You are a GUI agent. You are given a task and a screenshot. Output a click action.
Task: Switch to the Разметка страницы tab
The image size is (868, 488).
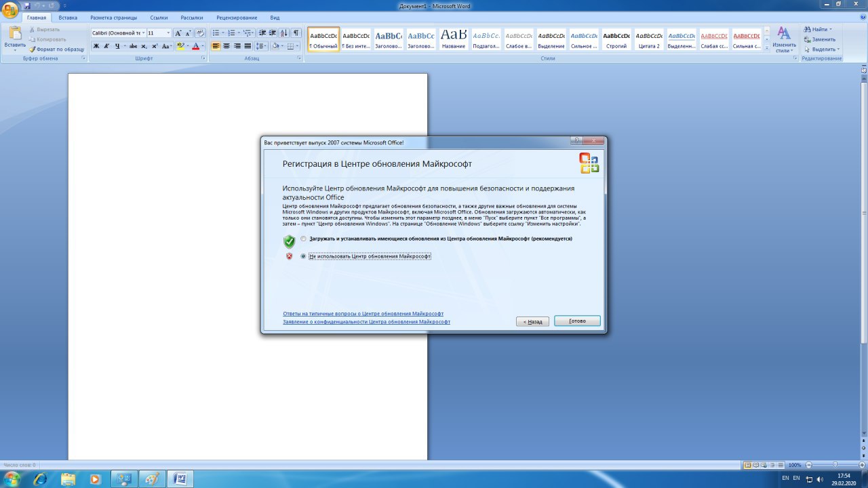pyautogui.click(x=113, y=18)
